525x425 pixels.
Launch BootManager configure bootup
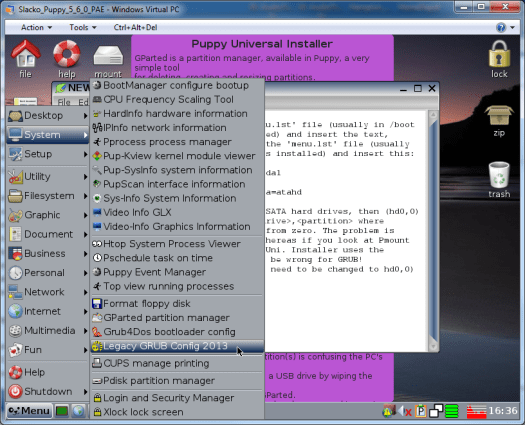pyautogui.click(x=177, y=85)
